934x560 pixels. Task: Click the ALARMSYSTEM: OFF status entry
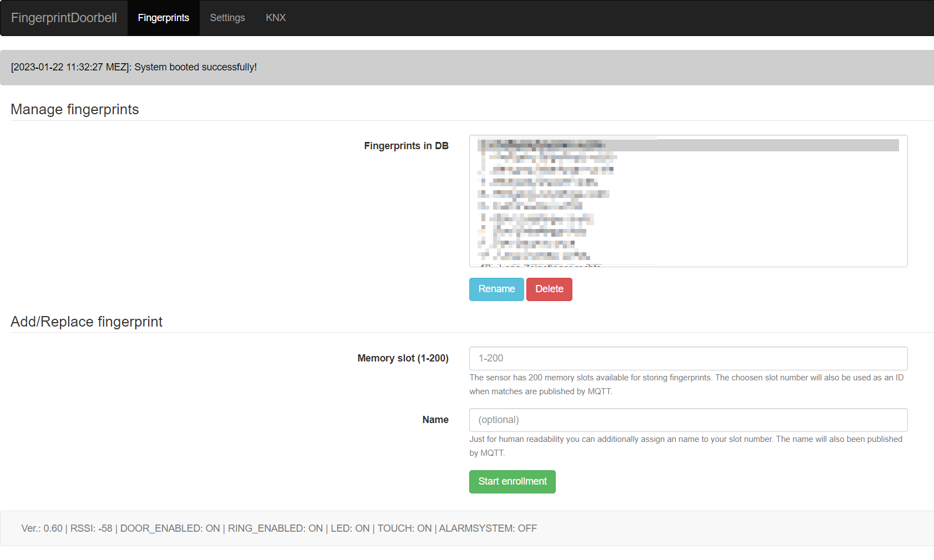[x=488, y=528]
